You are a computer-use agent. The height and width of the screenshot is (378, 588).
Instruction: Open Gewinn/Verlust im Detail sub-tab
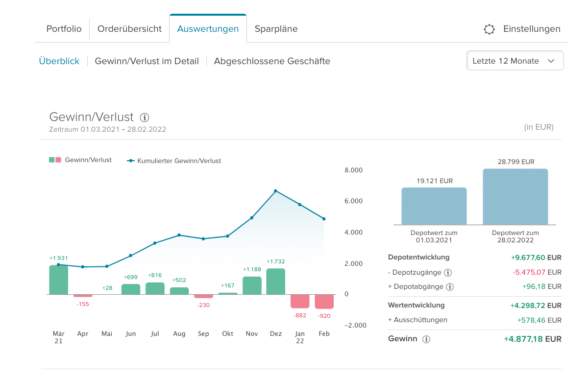click(147, 61)
